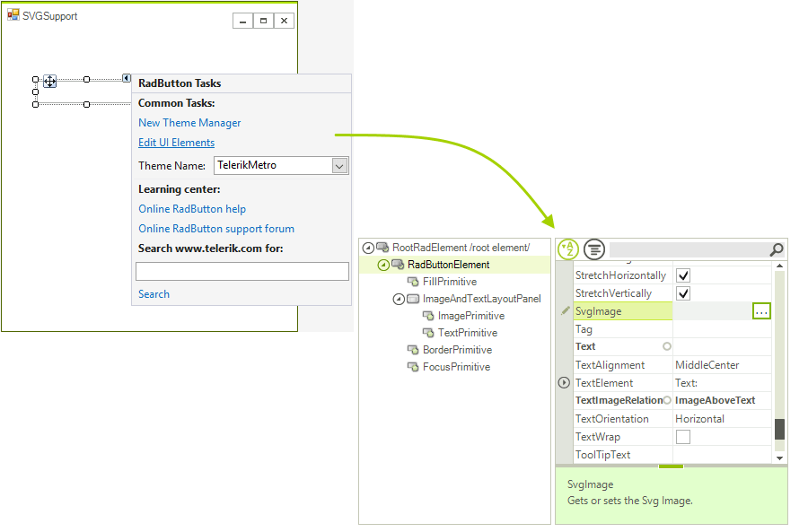Collapse the RootRadElement tree node
Screen dimensions: 808x532
coord(368,248)
